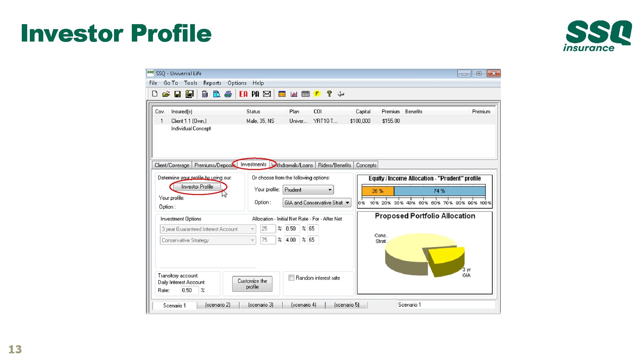Open help with the question mark icon

329,94
